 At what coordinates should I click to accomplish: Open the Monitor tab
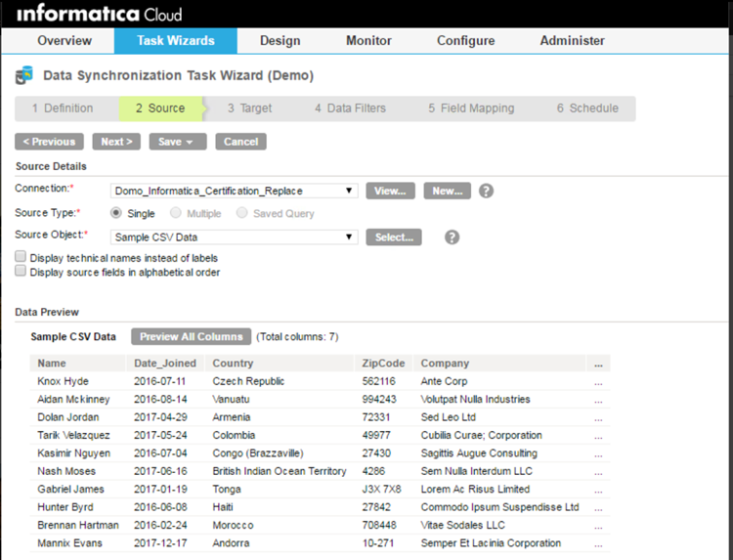(x=368, y=41)
